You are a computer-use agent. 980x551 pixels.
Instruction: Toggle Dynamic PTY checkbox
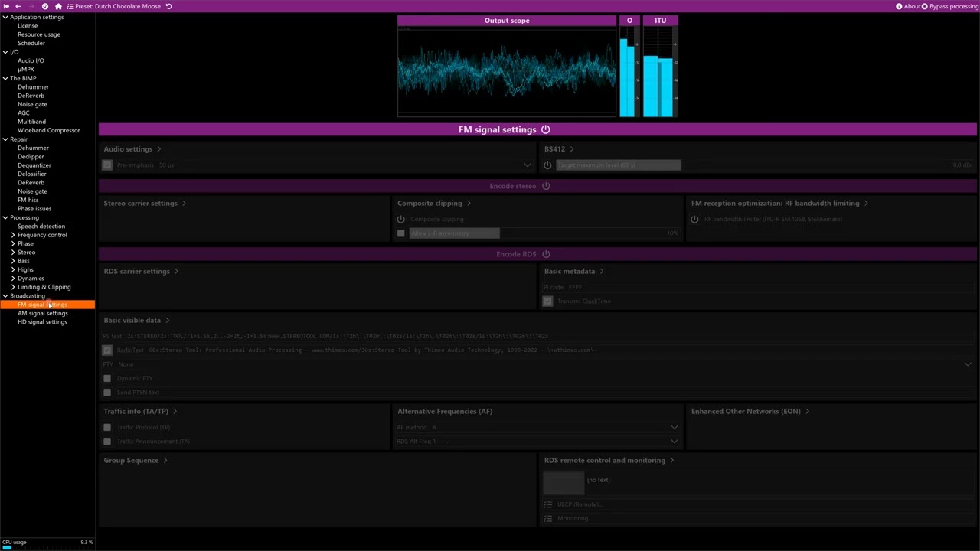tap(107, 378)
